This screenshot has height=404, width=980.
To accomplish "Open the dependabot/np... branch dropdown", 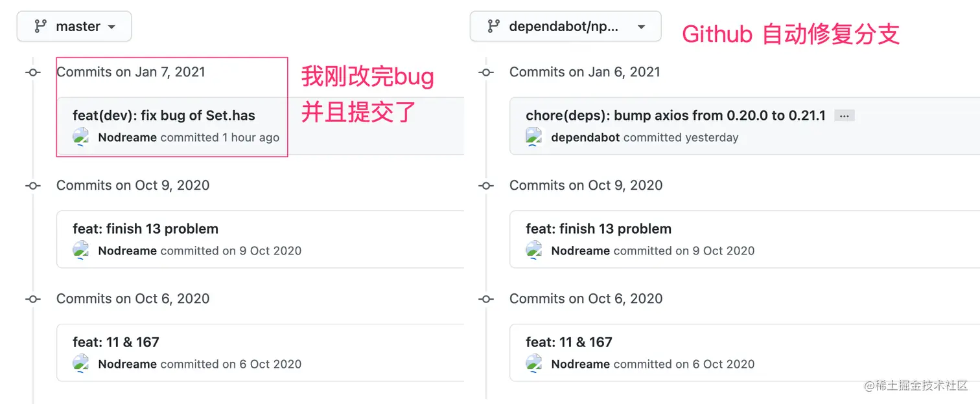I will (565, 27).
